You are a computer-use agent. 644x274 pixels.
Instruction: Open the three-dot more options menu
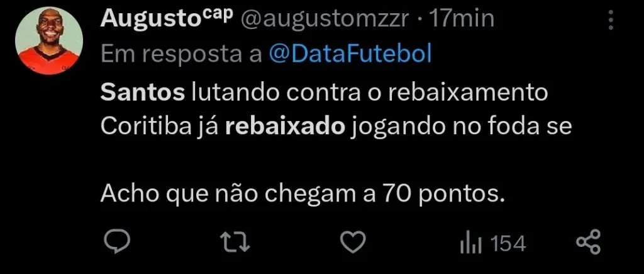tap(611, 20)
